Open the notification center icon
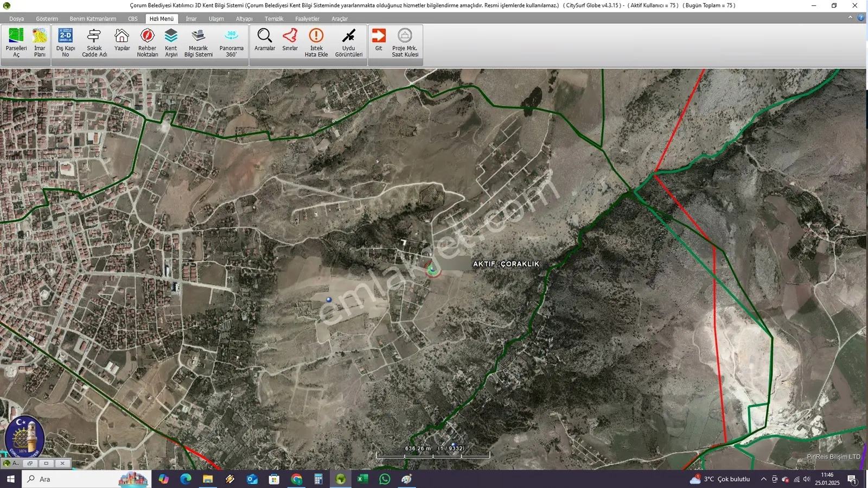868x488 pixels. coord(852,479)
